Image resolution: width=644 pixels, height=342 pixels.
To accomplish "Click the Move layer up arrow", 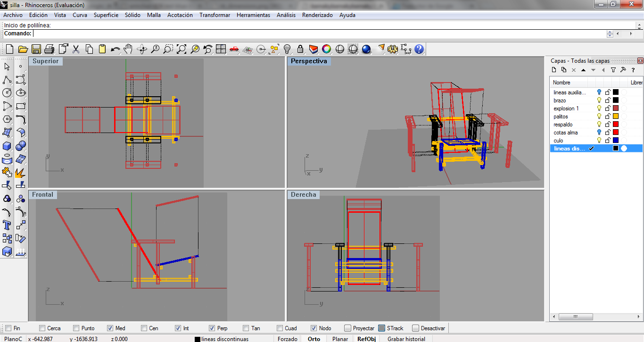I will coord(583,70).
